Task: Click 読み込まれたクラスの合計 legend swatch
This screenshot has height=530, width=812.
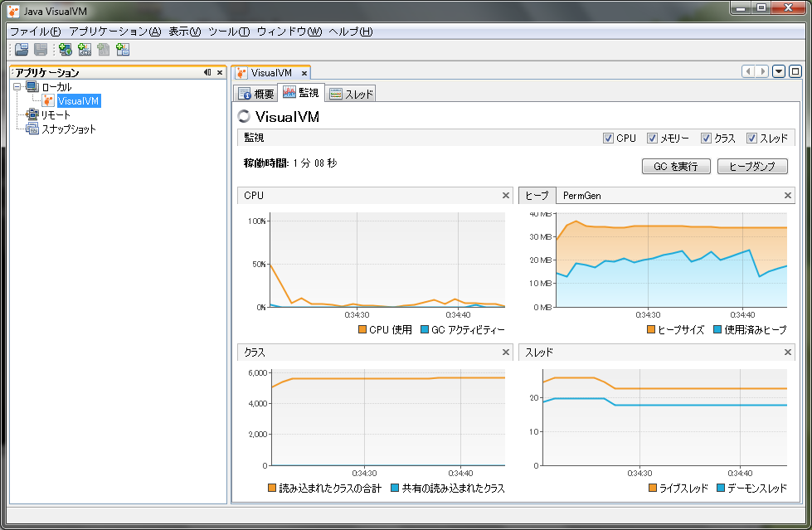Action: click(x=272, y=488)
